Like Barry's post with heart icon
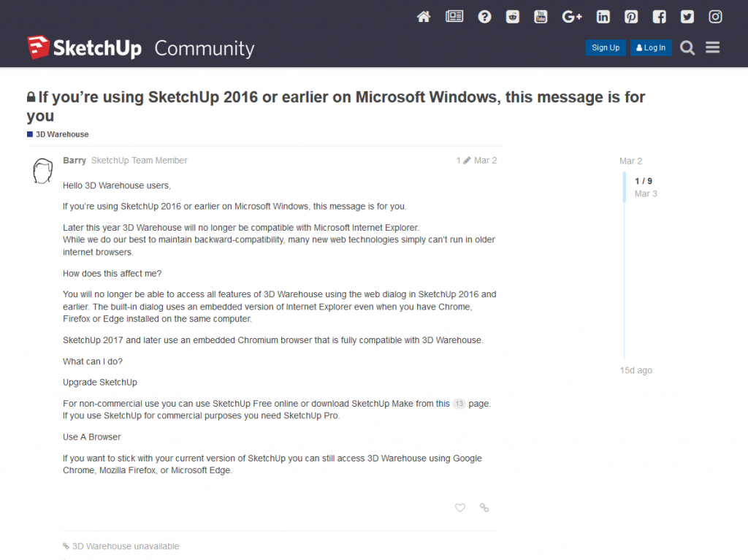The width and height of the screenshot is (748, 560). coord(460,507)
